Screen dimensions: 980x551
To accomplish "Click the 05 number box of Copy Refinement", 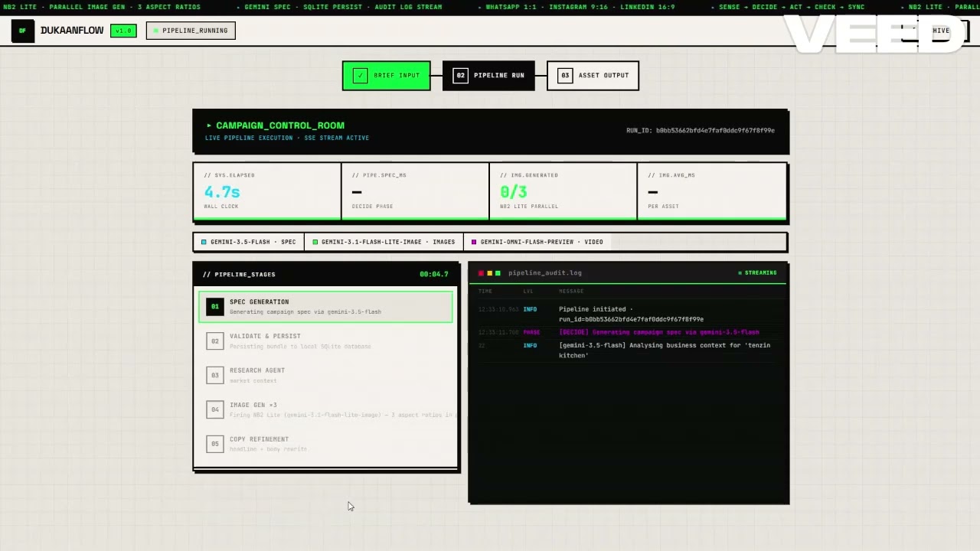I will [215, 444].
